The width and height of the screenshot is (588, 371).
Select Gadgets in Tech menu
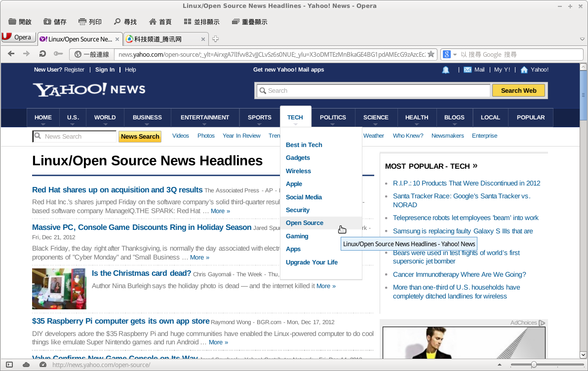tap(298, 158)
